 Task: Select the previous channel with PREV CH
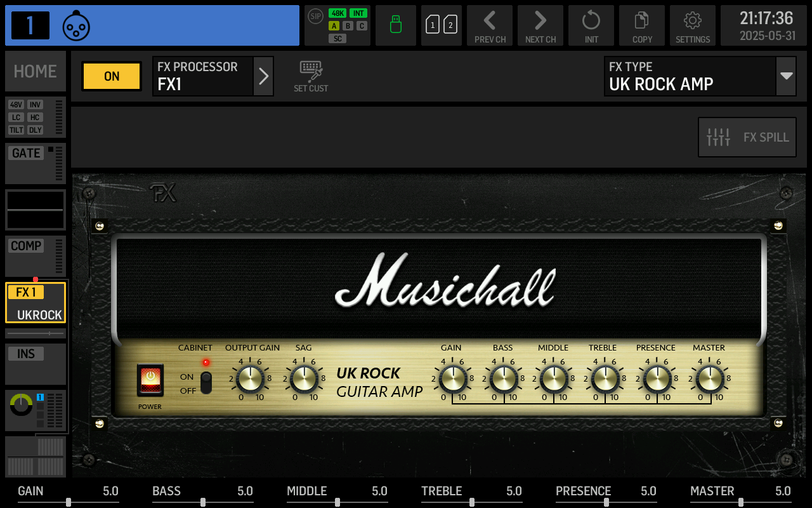pos(489,25)
